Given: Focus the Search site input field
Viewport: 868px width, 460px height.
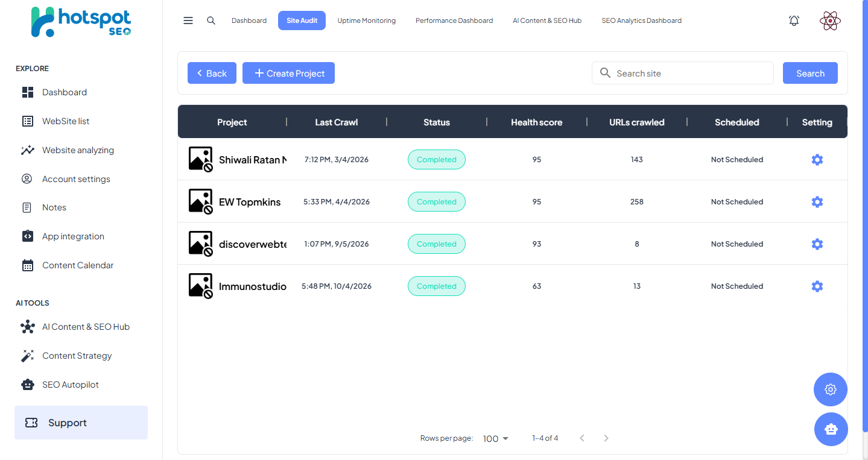Looking at the screenshot, I should 683,73.
